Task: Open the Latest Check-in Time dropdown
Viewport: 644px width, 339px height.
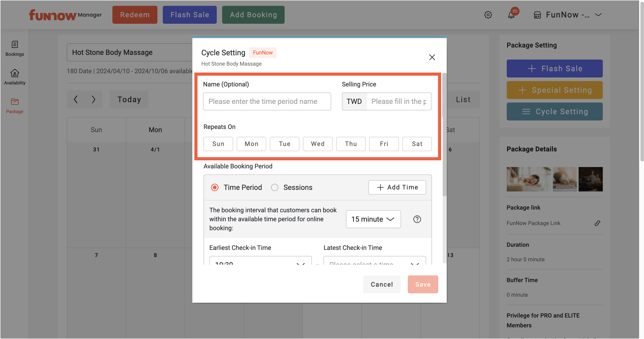Action: (374, 260)
